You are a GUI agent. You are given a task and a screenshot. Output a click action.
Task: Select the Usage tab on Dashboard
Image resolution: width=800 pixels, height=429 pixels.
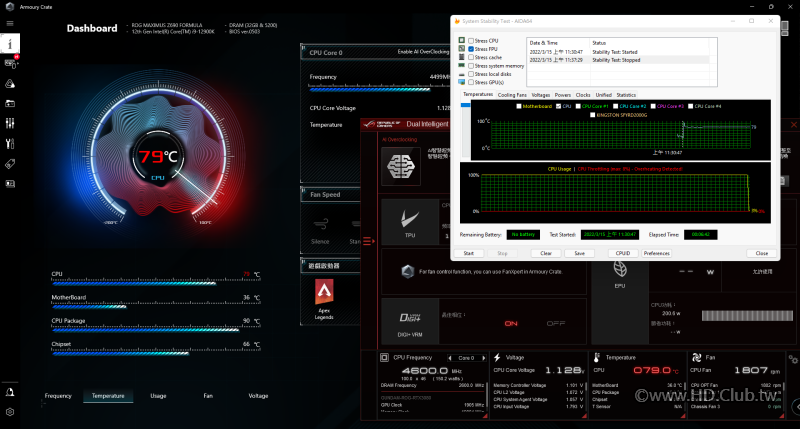click(158, 396)
